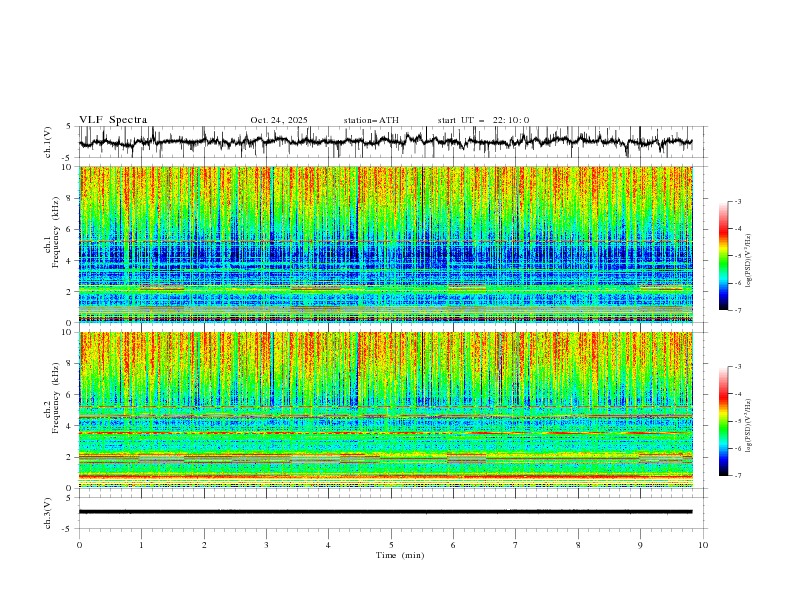Click time axis tick label '10'
792x612 pixels.
click(x=703, y=545)
